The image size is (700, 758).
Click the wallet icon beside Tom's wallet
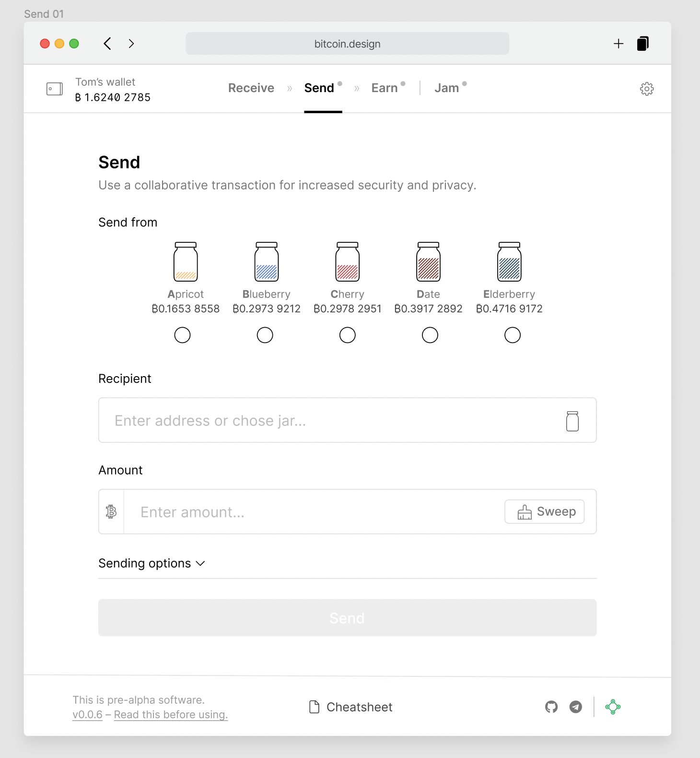55,89
